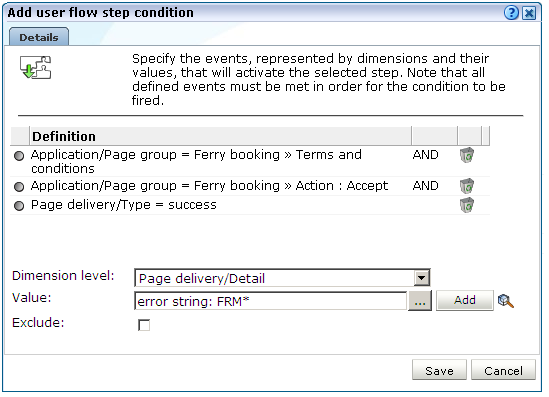Close the Add user flow step condition dialog
This screenshot has height=397, width=549.
coord(529,13)
